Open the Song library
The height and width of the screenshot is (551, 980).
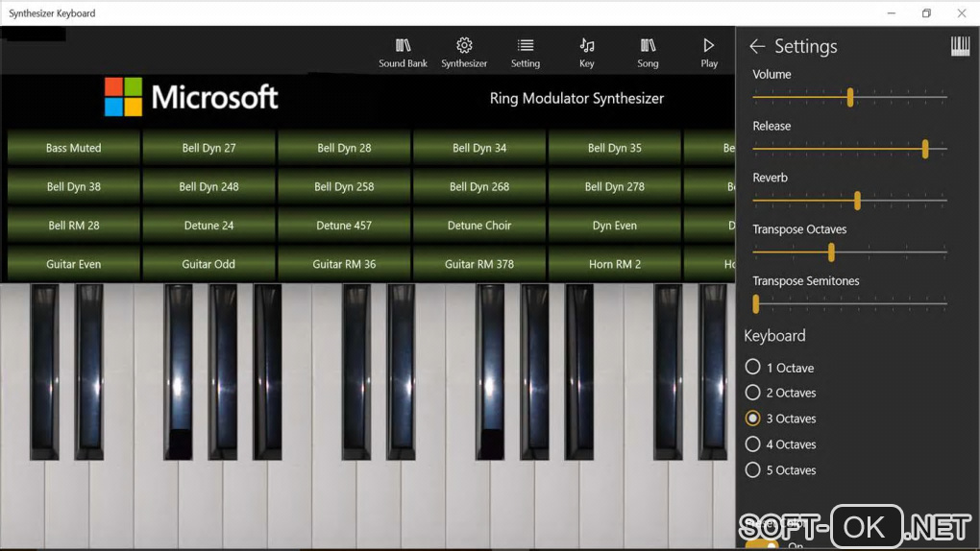tap(648, 53)
